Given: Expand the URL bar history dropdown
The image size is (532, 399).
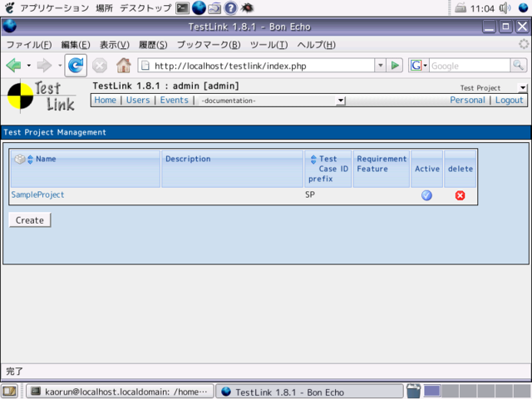Looking at the screenshot, I should pos(381,65).
